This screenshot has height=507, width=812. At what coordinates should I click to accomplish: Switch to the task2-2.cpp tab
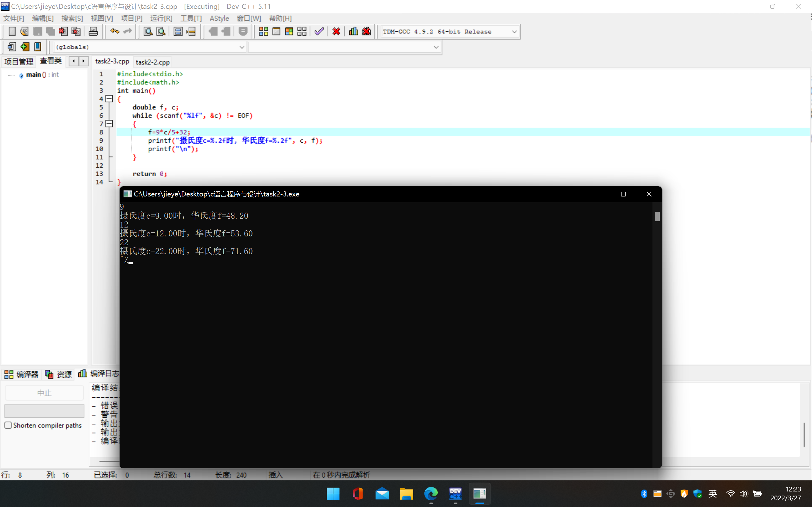click(x=153, y=62)
